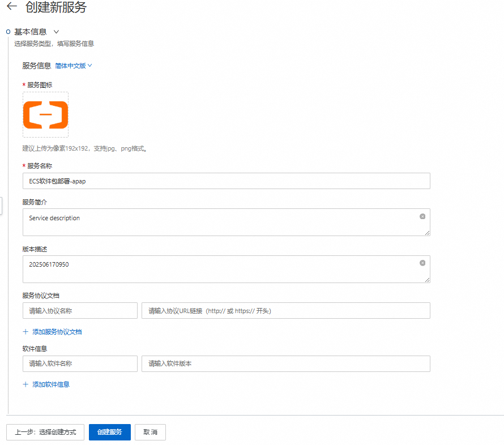Clear the 版本描述 text with the X icon
This screenshot has width=504, height=445.
pos(422,263)
